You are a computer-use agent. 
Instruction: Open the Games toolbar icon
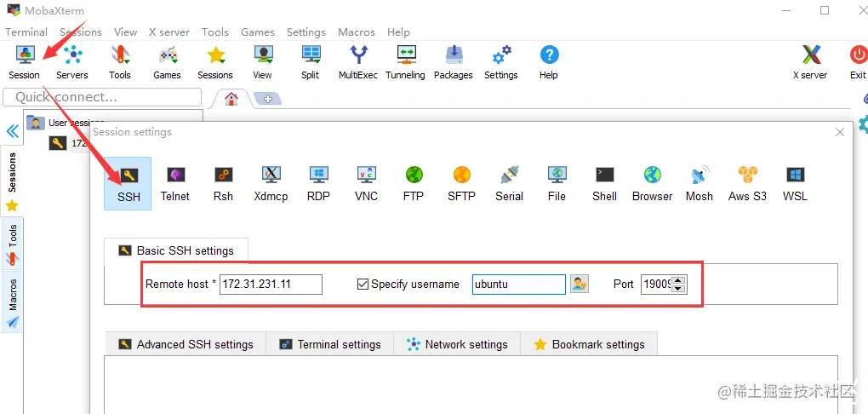(167, 63)
